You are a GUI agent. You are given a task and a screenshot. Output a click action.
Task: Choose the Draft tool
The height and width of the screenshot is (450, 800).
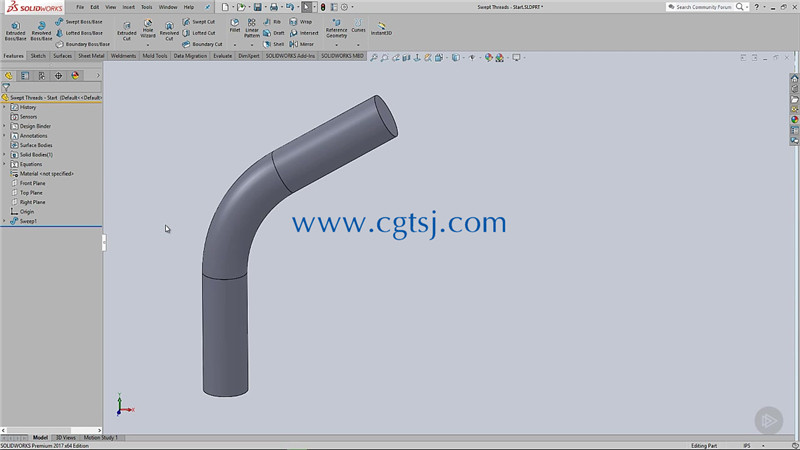(274, 33)
